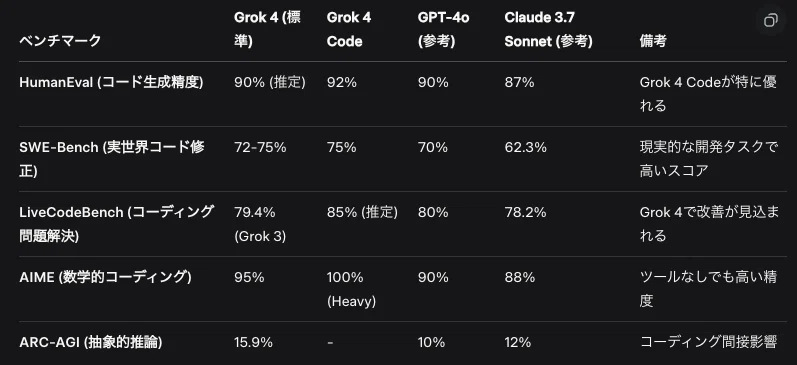Click the ARC-AGI (抽象的推論) row label
797x365 pixels.
[x=90, y=343]
